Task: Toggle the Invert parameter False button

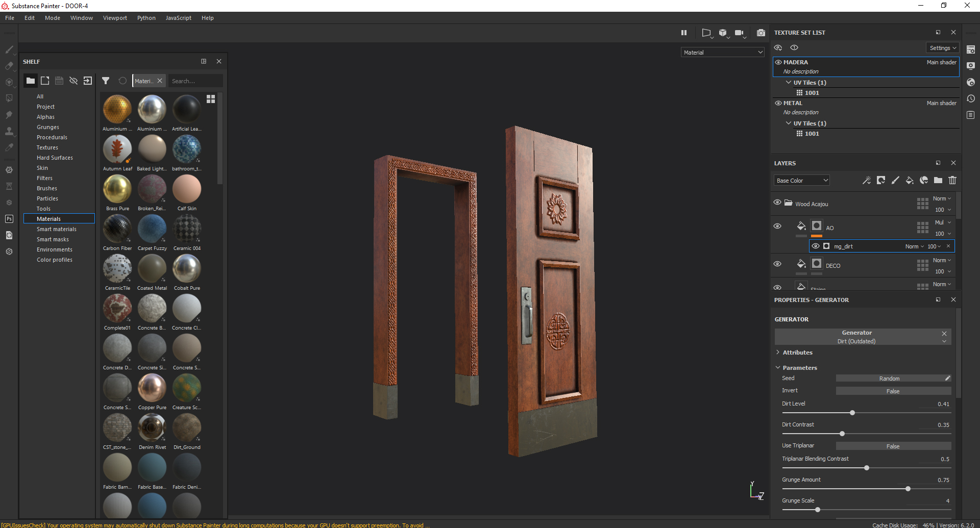Action: pos(893,391)
